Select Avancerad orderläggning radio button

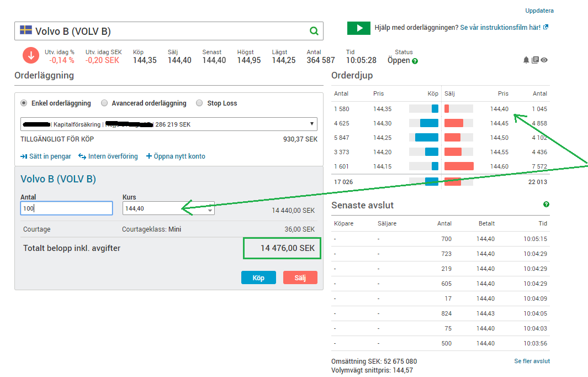(x=104, y=103)
